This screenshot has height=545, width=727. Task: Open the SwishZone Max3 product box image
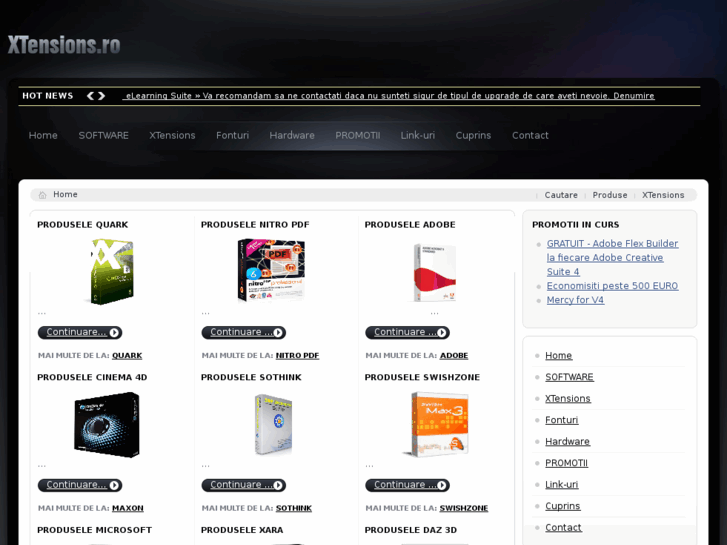[438, 424]
